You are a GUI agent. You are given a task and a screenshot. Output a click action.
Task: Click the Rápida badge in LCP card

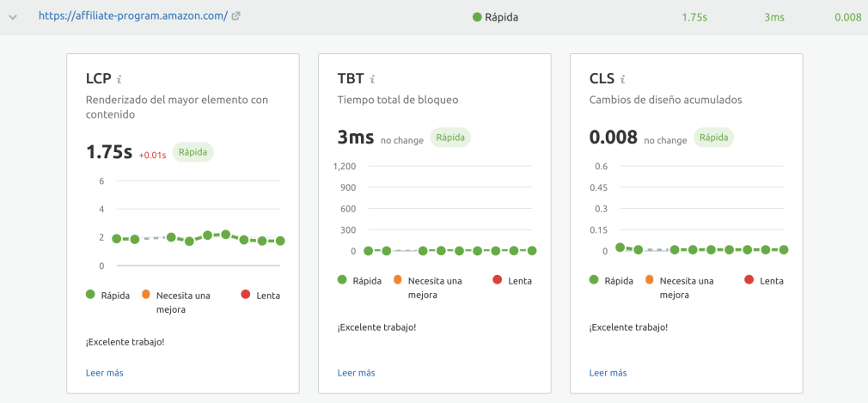pyautogui.click(x=193, y=152)
